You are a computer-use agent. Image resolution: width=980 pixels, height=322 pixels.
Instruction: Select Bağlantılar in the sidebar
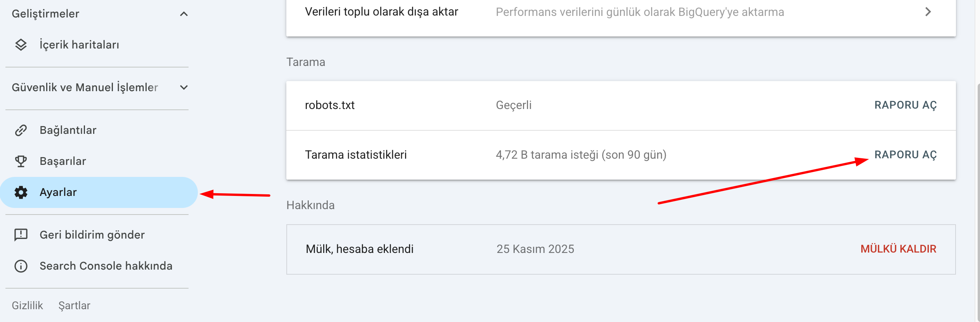click(68, 130)
